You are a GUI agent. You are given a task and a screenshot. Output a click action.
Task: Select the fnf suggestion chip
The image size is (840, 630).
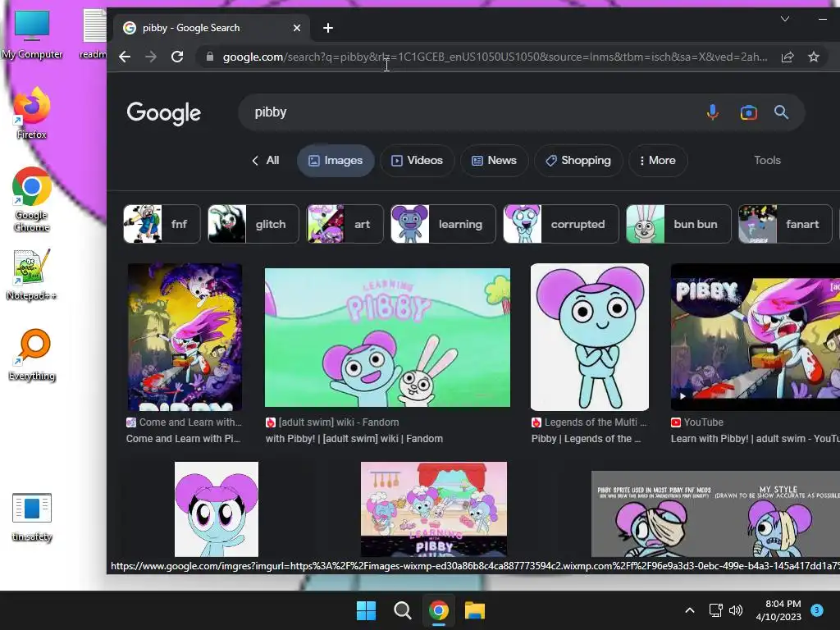coord(162,224)
